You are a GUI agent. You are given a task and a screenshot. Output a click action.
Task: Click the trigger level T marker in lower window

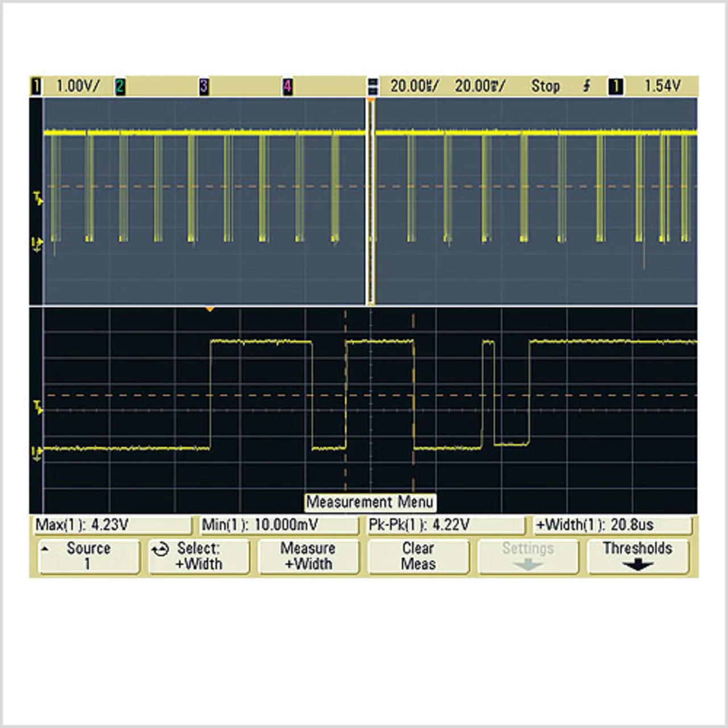[x=38, y=407]
